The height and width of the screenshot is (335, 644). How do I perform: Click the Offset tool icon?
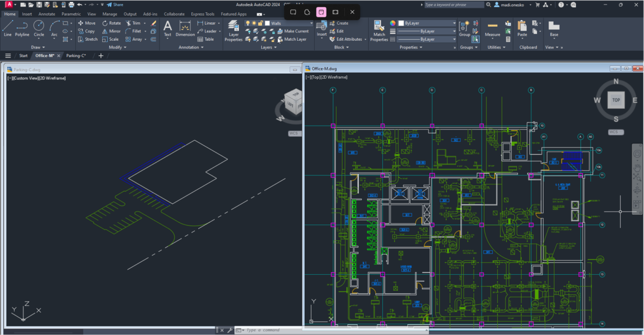153,40
